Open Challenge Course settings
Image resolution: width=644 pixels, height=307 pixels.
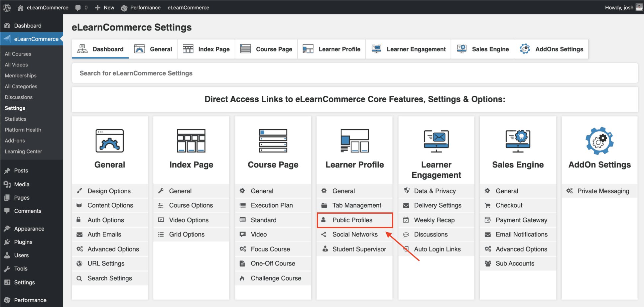point(276,278)
